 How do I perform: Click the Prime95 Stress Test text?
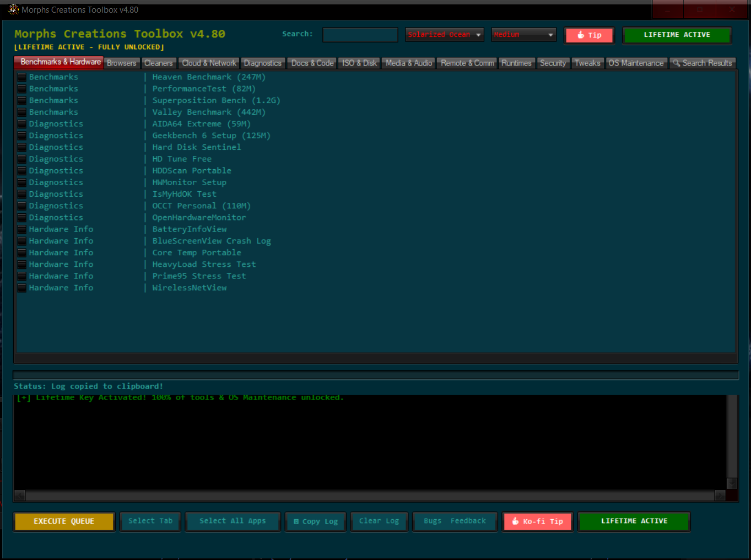point(199,276)
